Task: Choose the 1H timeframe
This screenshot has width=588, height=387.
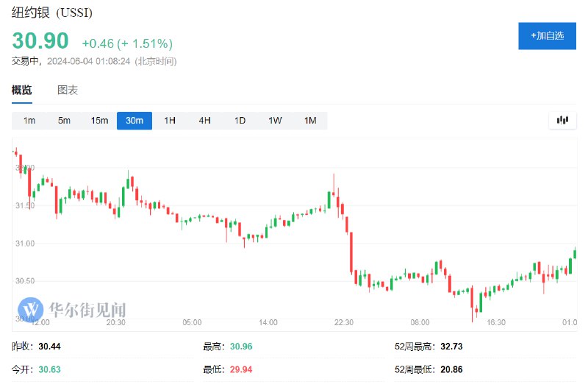Action: point(170,121)
